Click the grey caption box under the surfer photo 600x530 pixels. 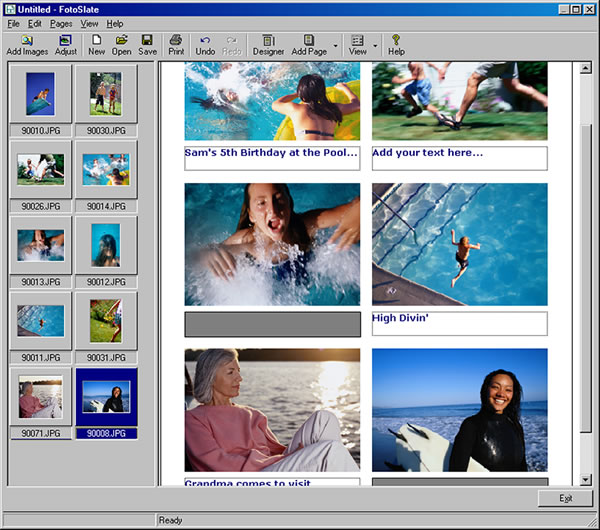[x=460, y=482]
